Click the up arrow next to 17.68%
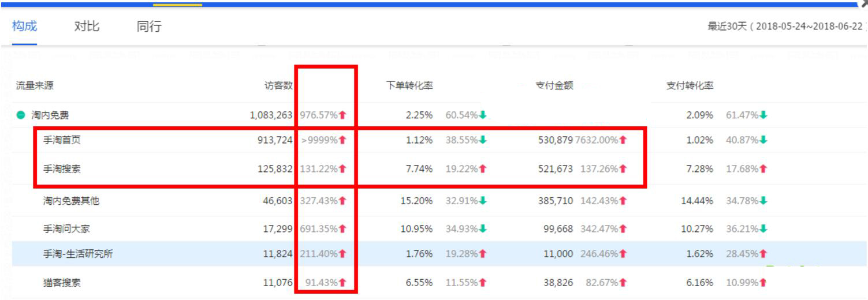Screen dimensions: 868x300 763,169
